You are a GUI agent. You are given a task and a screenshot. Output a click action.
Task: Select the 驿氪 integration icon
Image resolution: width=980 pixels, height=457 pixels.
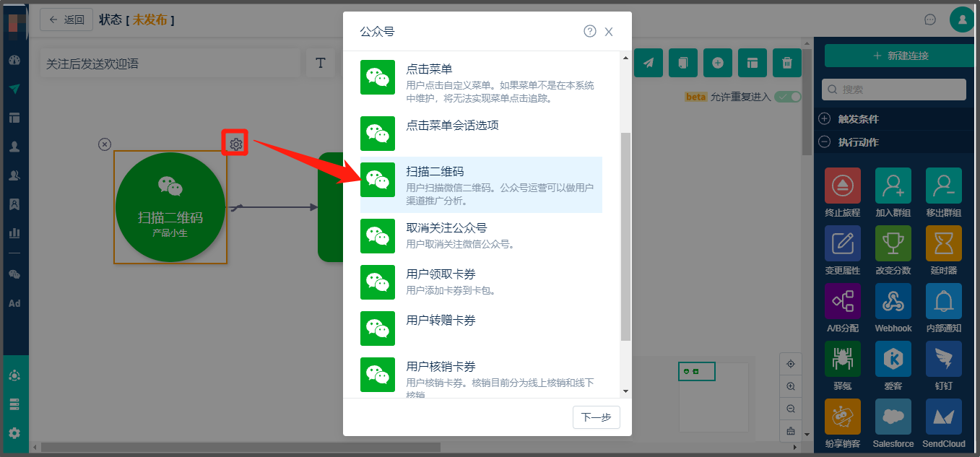pos(843,359)
